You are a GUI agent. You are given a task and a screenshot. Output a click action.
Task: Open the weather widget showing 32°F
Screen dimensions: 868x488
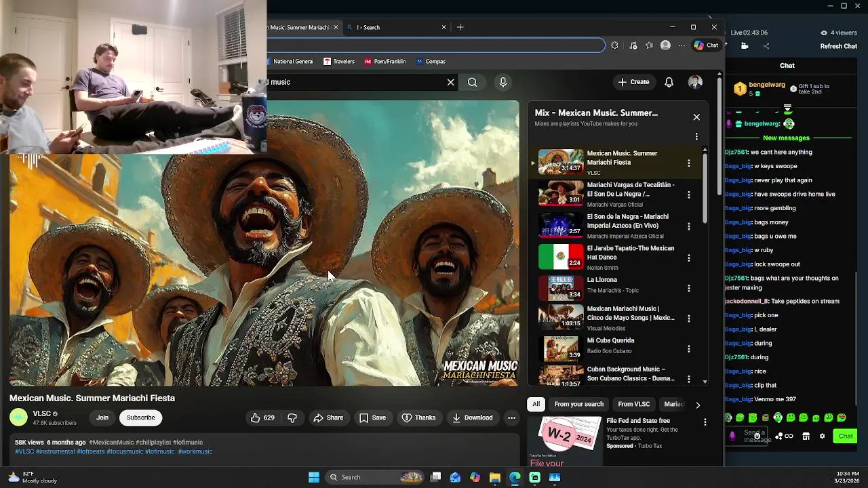pos(33,477)
